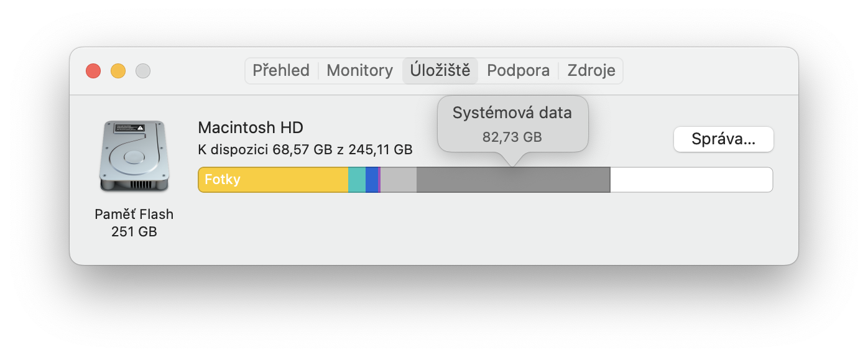The height and width of the screenshot is (357, 868).
Task: Click the yellow Fotky storage segment
Action: click(274, 180)
